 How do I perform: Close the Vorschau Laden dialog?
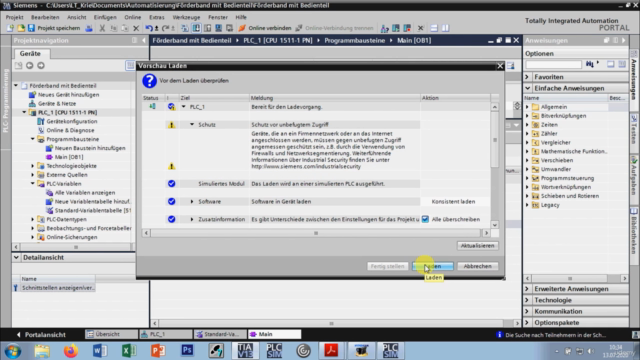pyautogui.click(x=500, y=66)
